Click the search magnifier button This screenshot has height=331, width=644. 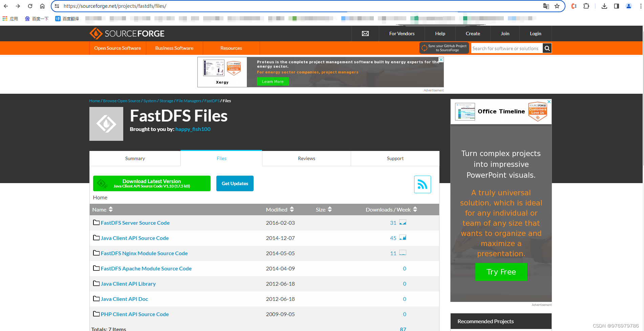[x=547, y=48]
